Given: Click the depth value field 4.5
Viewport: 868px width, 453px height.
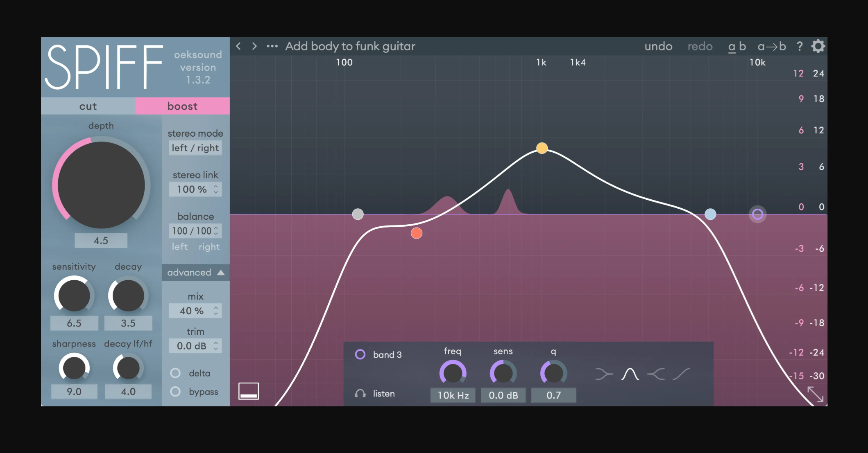Looking at the screenshot, I should coord(101,241).
